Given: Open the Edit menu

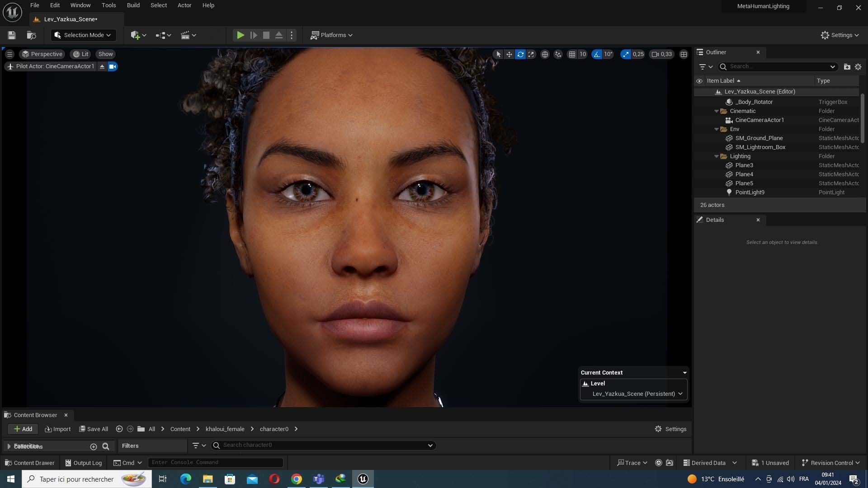Looking at the screenshot, I should 55,5.
